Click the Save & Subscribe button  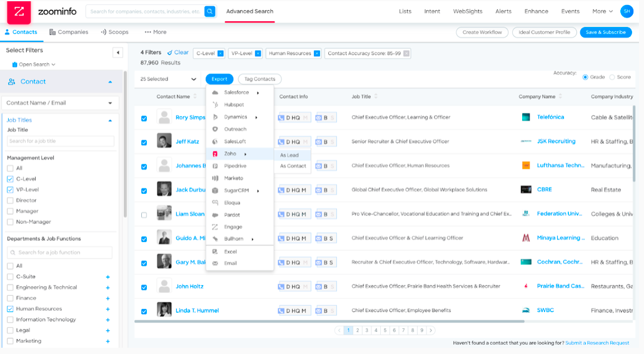[606, 32]
